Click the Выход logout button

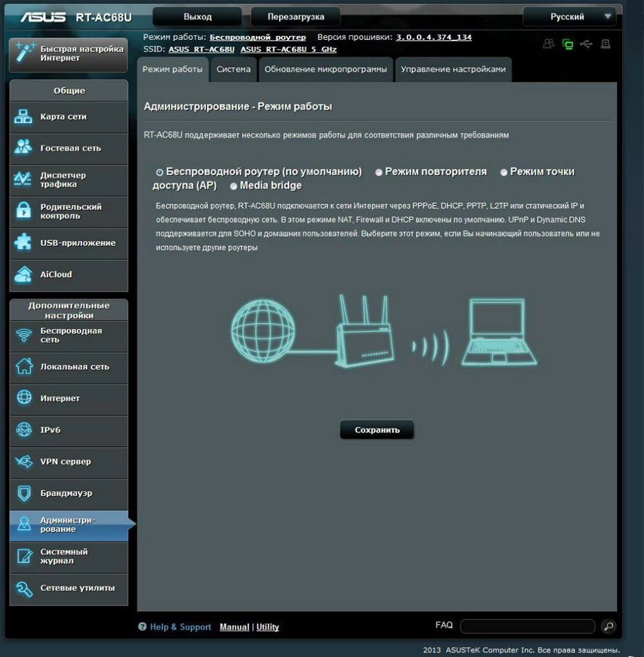pyautogui.click(x=197, y=17)
